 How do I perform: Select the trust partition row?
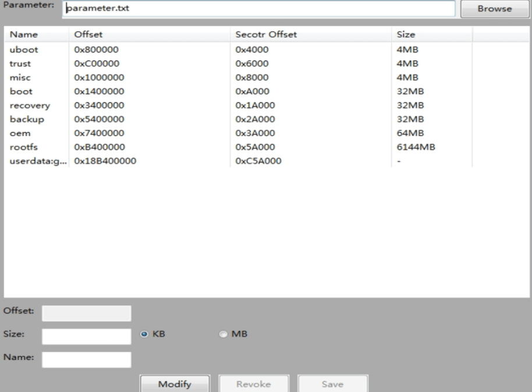238,63
